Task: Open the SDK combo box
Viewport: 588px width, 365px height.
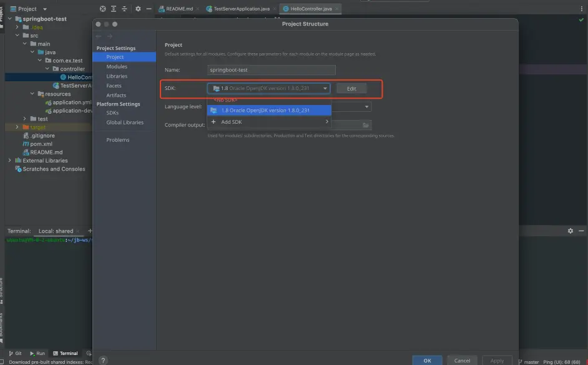Action: click(x=268, y=88)
